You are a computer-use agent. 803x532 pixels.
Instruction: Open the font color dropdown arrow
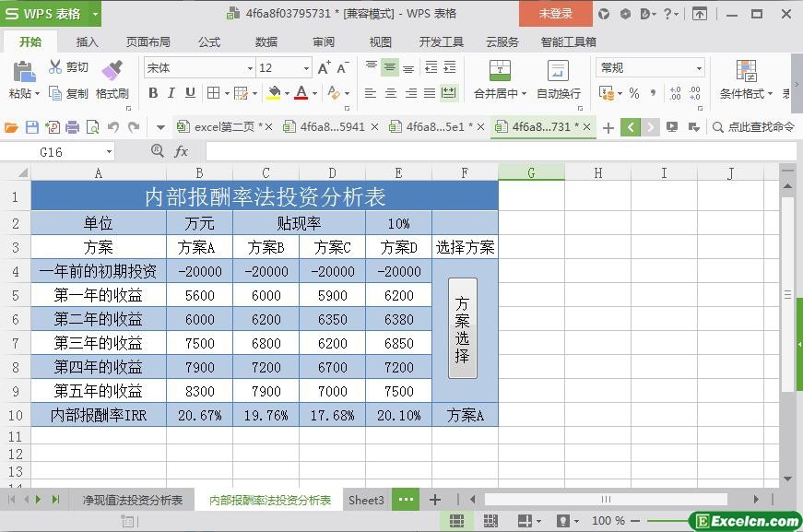(x=314, y=93)
